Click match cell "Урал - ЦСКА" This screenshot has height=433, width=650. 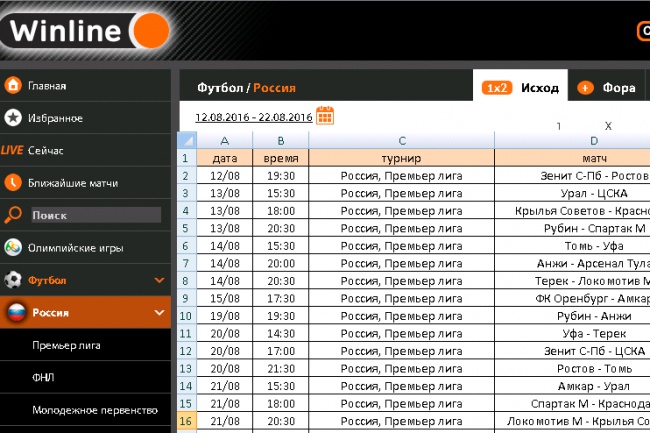(573, 193)
